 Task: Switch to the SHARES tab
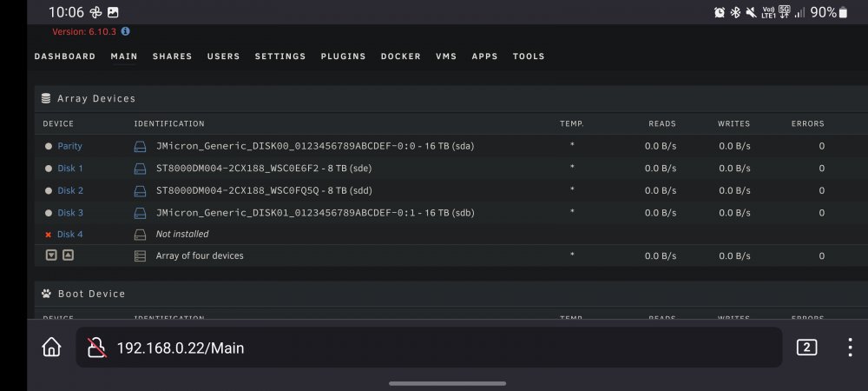click(x=172, y=56)
